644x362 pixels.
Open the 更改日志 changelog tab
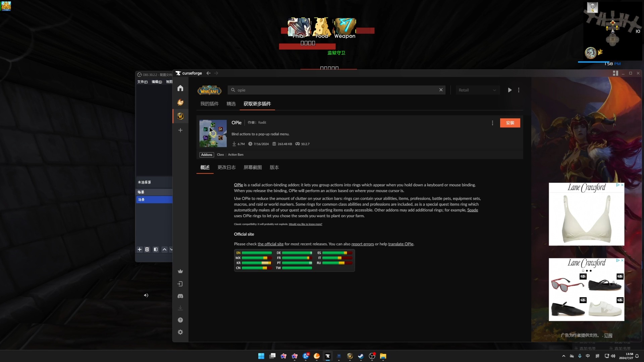click(x=226, y=167)
